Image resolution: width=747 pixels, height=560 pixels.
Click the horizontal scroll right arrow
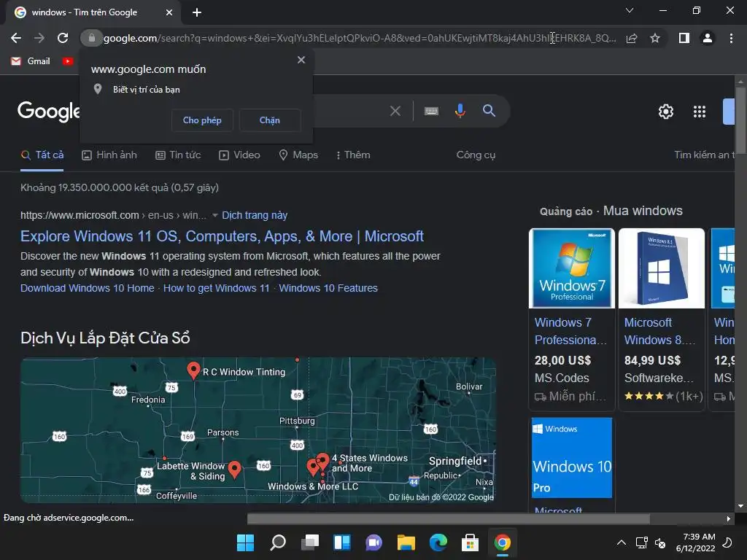click(728, 518)
